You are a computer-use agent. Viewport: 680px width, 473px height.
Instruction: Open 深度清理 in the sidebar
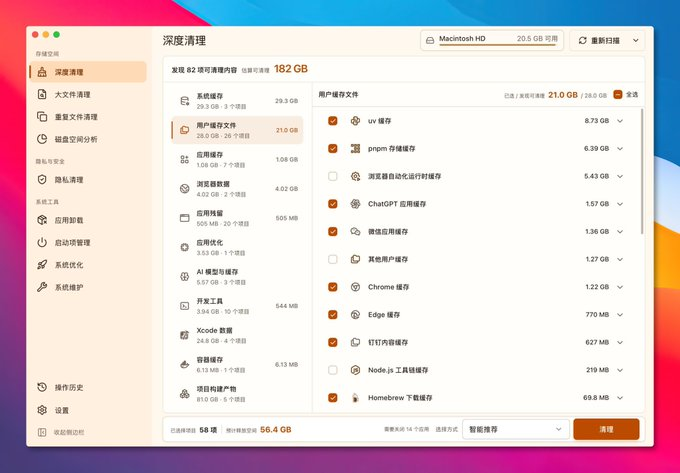point(88,72)
